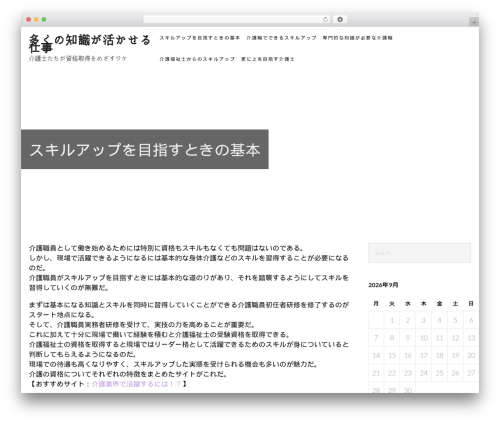Screen dimensions: 500x423
Task: Select calendar day 7
Action: (376, 338)
